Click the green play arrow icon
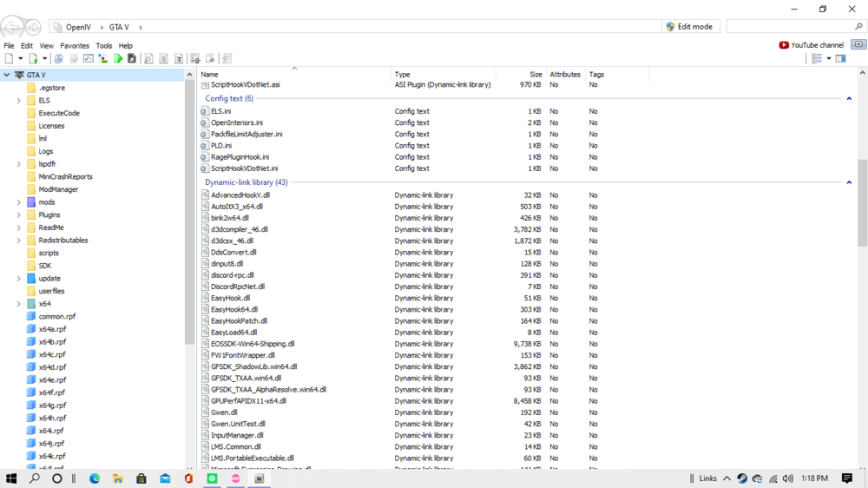Image resolution: width=868 pixels, height=488 pixels. tap(118, 59)
